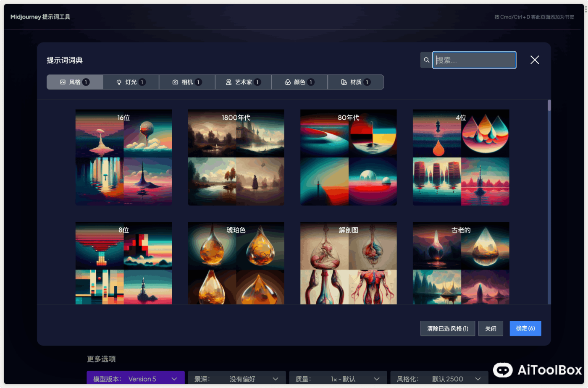
Task: Choose the 16位 style thumbnail
Action: click(x=123, y=157)
